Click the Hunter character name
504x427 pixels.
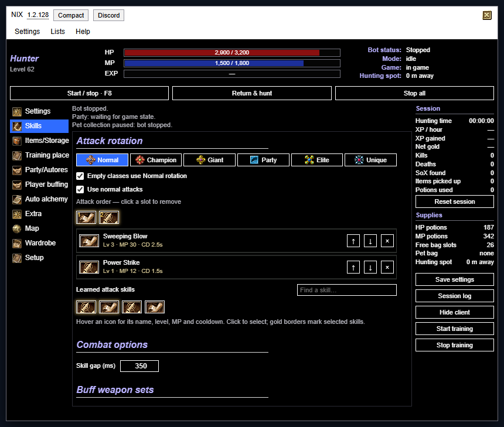pyautogui.click(x=25, y=59)
